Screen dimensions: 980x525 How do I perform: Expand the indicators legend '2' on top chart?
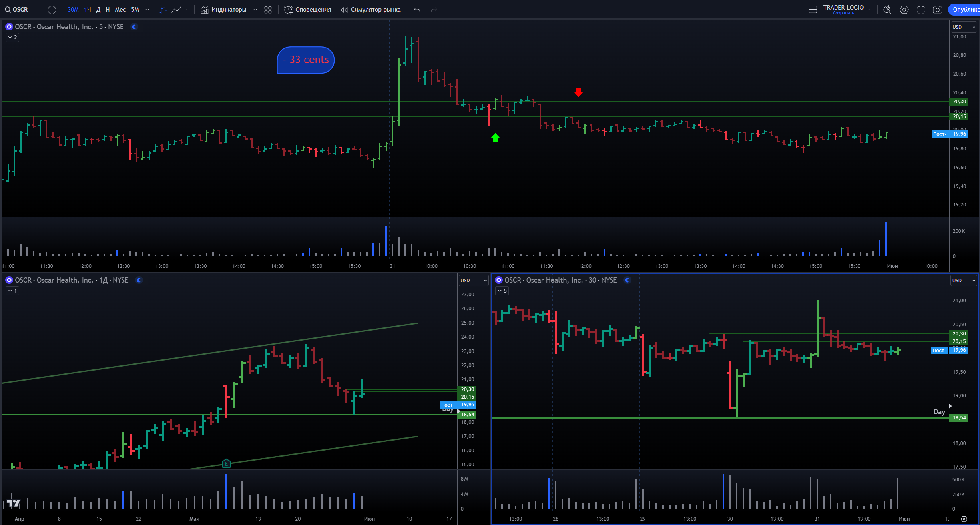pyautogui.click(x=12, y=37)
